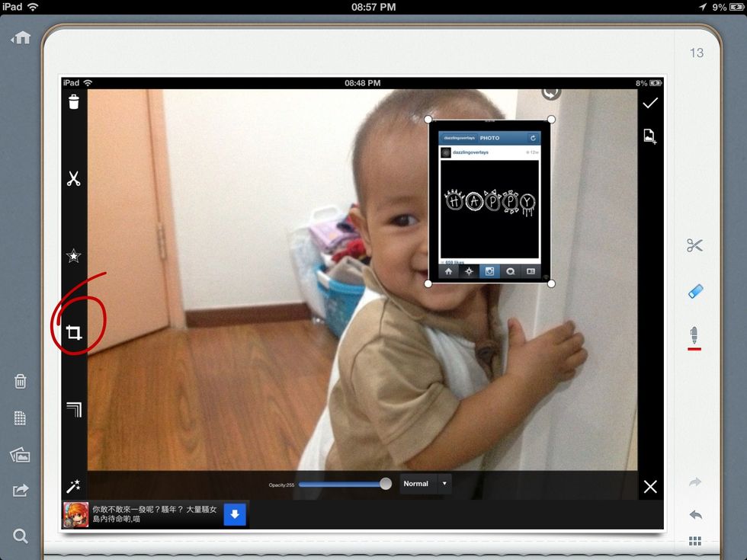Tap the HAPPY Instagram overlay image

click(490, 202)
